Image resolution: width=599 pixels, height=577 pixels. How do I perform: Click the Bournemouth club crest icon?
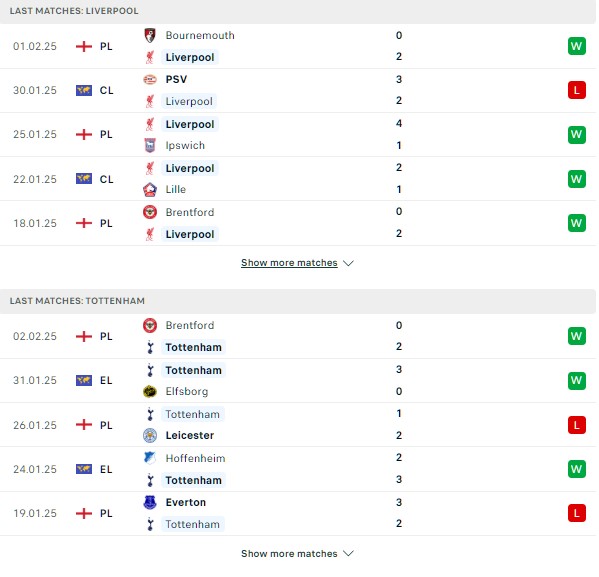(x=150, y=35)
